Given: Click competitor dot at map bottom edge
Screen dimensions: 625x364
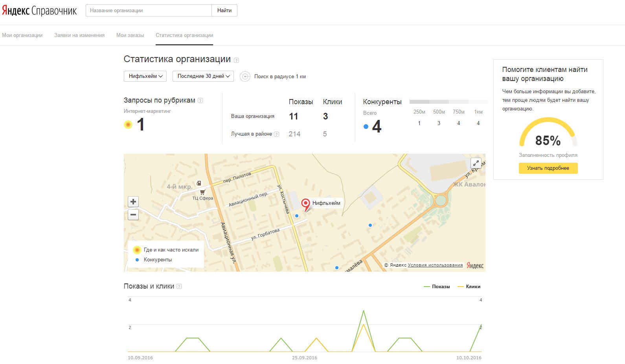Looking at the screenshot, I should (337, 268).
